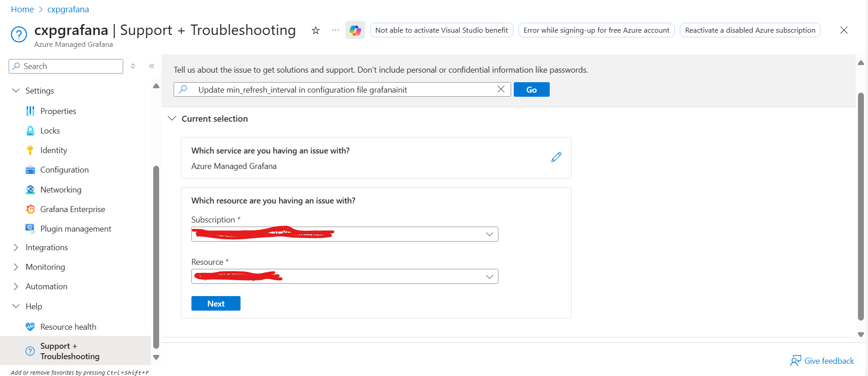Click the sidebar scroll down arrow
Viewport: 868px width, 376px height.
point(156,357)
